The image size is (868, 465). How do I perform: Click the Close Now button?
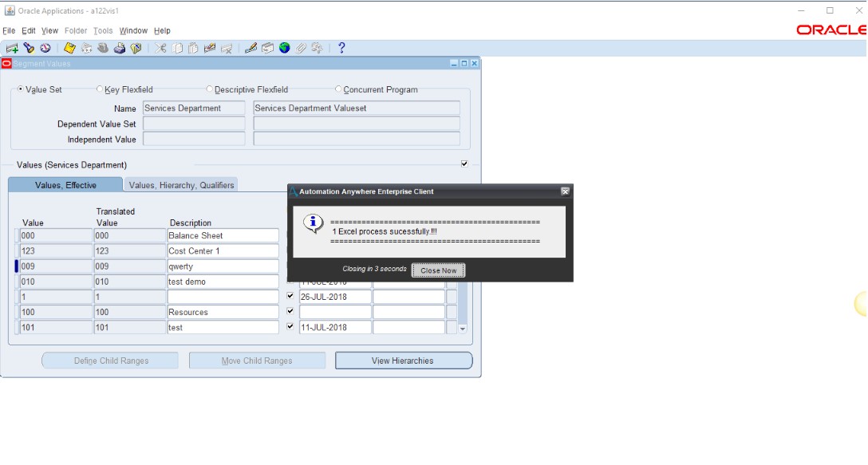pos(438,270)
